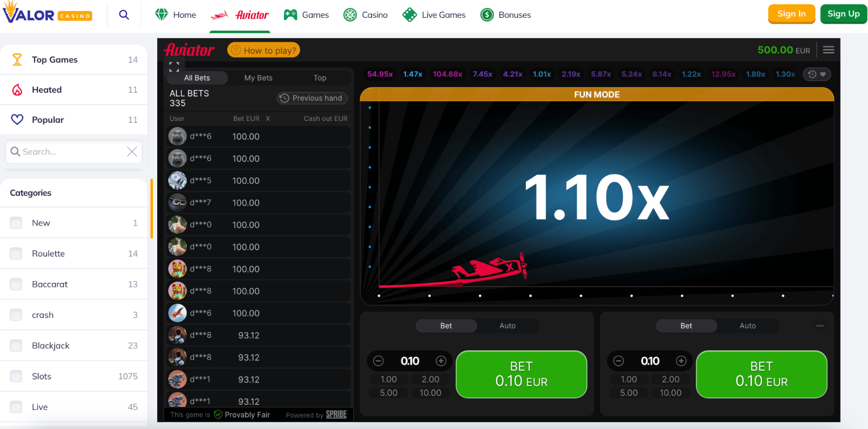Image resolution: width=868 pixels, height=429 pixels.
Task: Open the Casino navigation item
Action: coord(365,15)
